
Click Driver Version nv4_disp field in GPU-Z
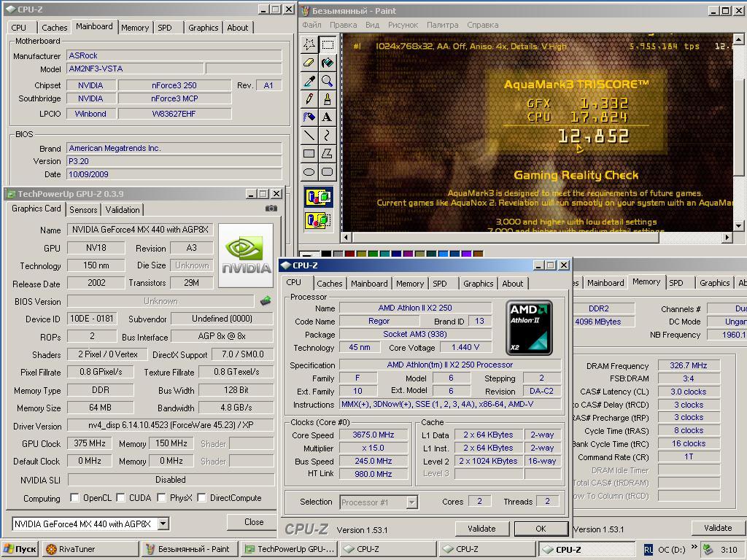(x=171, y=425)
